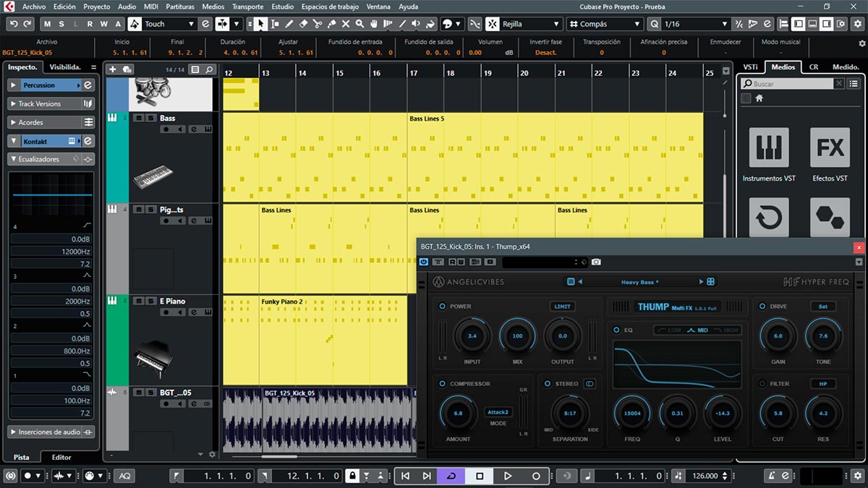Open the toolbar setup gear icon

(x=859, y=24)
